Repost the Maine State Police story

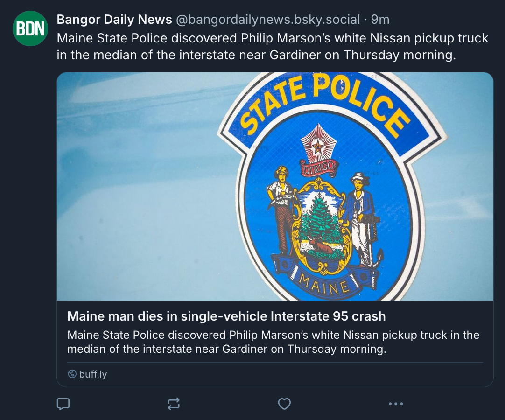(x=174, y=404)
